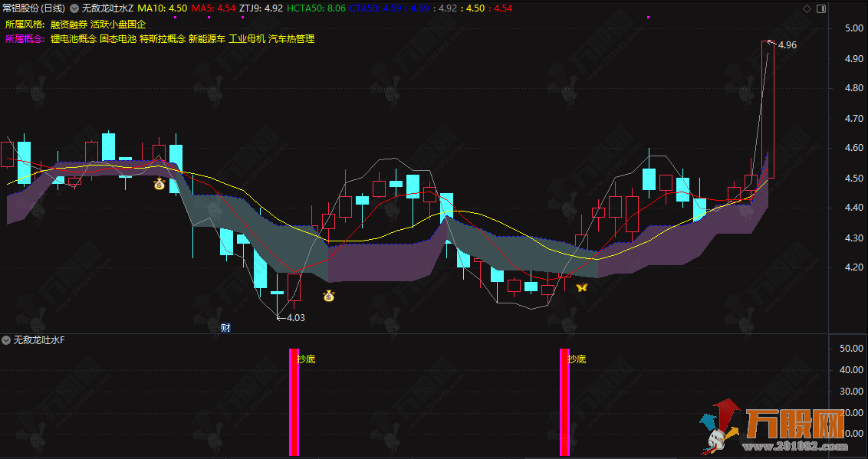The height and width of the screenshot is (459, 868).
Task: Open the 特斯拉概念 concept tag
Action: point(163,39)
